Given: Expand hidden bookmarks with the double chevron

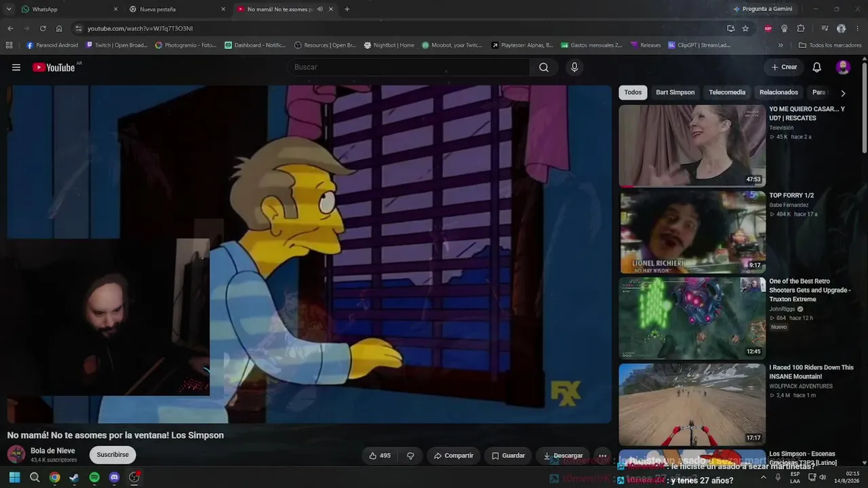Looking at the screenshot, I should pyautogui.click(x=781, y=45).
